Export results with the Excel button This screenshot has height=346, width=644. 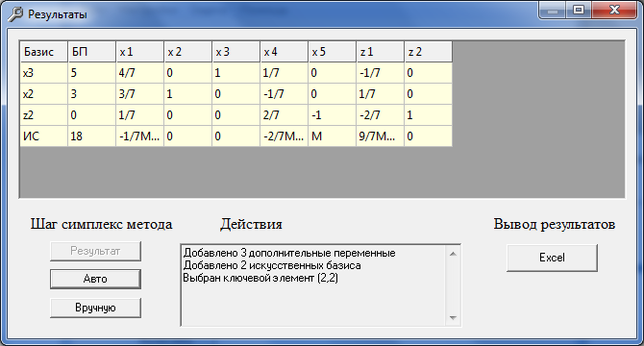[x=552, y=258]
